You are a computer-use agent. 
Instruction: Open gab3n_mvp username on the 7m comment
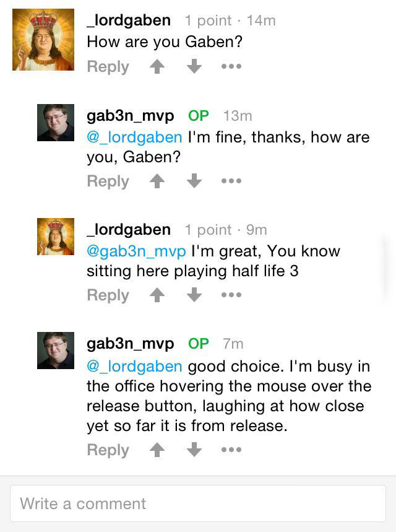pyautogui.click(x=131, y=343)
